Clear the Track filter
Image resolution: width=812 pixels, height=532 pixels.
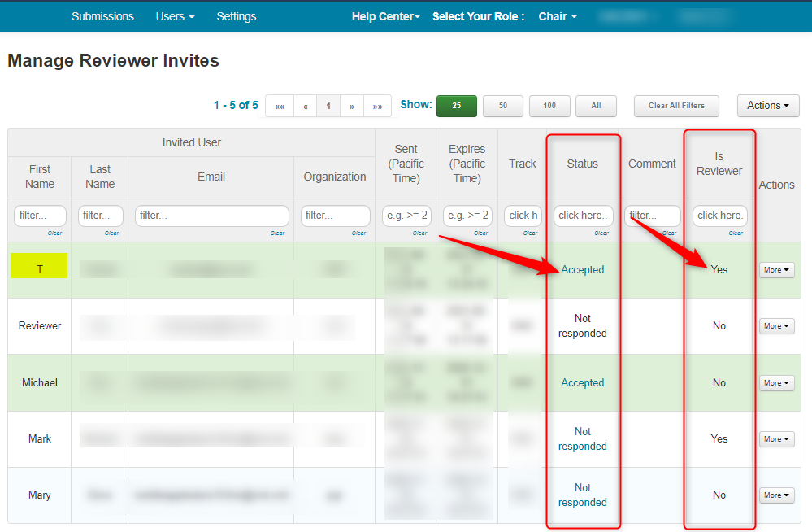pos(530,233)
